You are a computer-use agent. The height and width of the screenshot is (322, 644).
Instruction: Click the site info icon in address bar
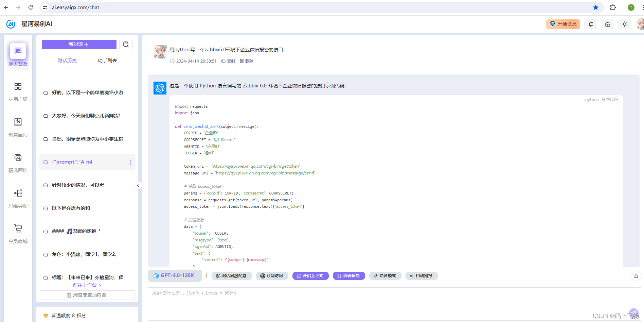45,7
